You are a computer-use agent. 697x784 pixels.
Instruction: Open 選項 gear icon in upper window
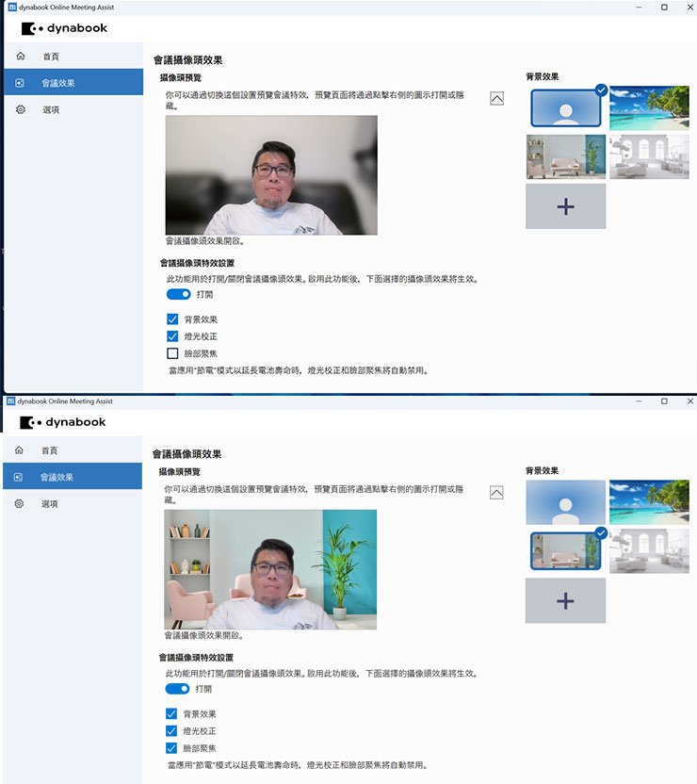(21, 109)
